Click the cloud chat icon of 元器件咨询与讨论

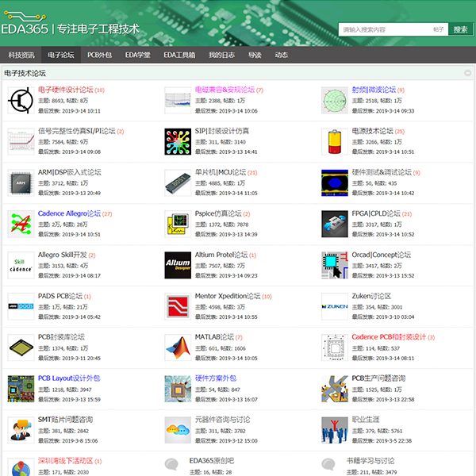(x=178, y=430)
